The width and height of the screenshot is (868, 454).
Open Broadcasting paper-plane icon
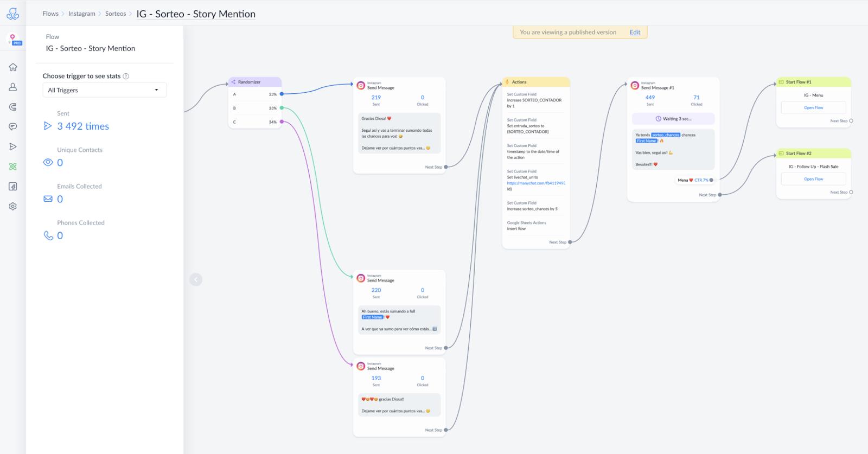[x=13, y=146]
